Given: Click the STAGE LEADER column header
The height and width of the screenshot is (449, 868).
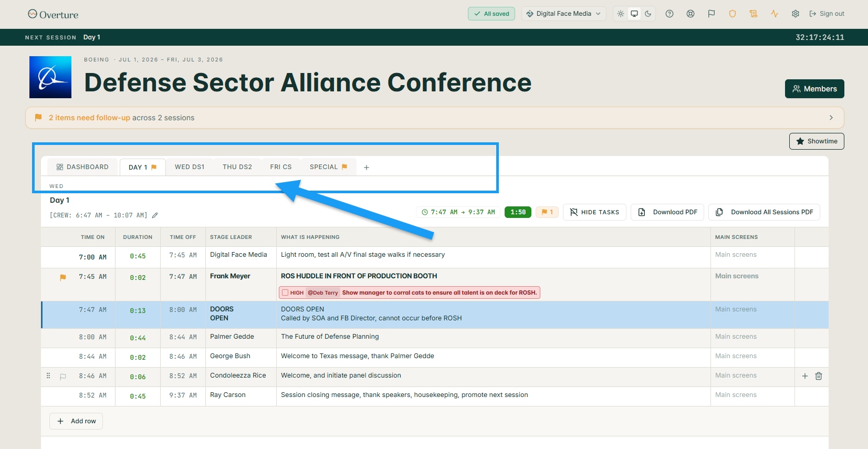Looking at the screenshot, I should click(x=231, y=237).
